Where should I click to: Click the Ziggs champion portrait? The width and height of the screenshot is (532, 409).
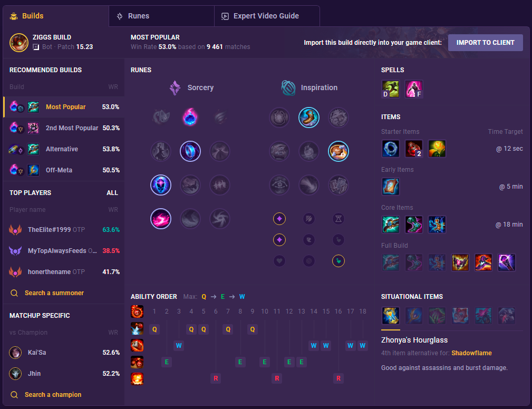point(19,42)
